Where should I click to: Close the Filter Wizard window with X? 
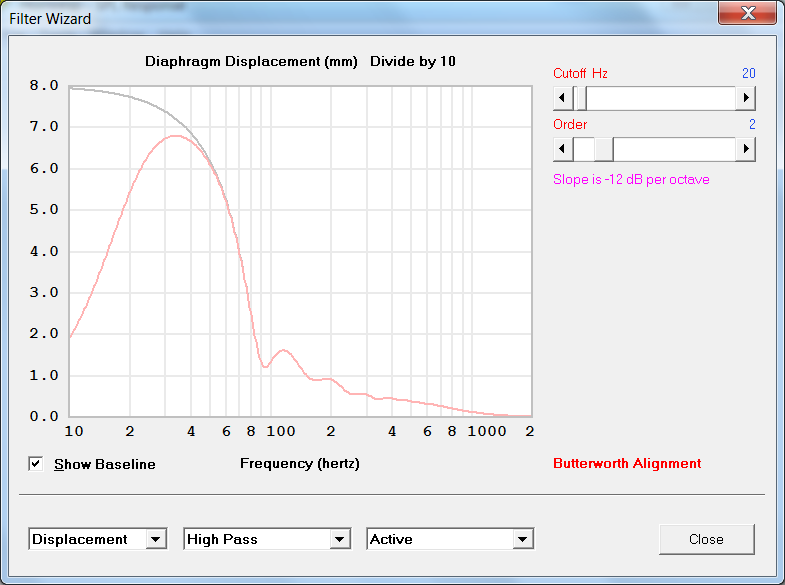click(x=748, y=13)
